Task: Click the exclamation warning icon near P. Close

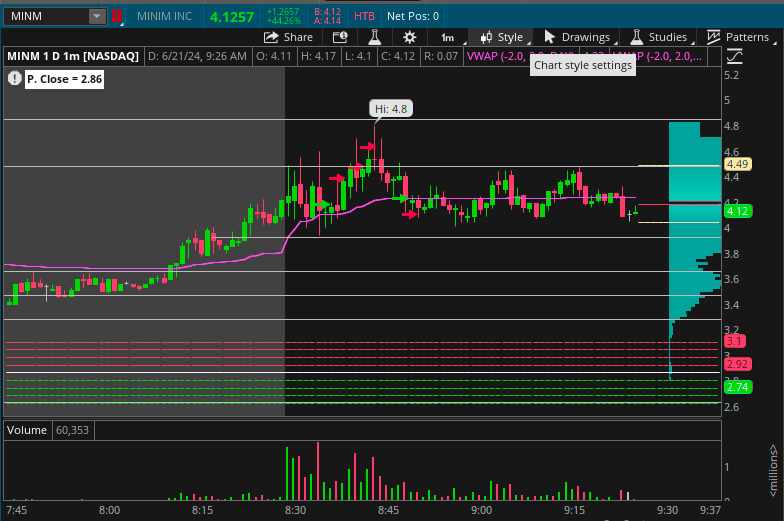Action: point(14,78)
